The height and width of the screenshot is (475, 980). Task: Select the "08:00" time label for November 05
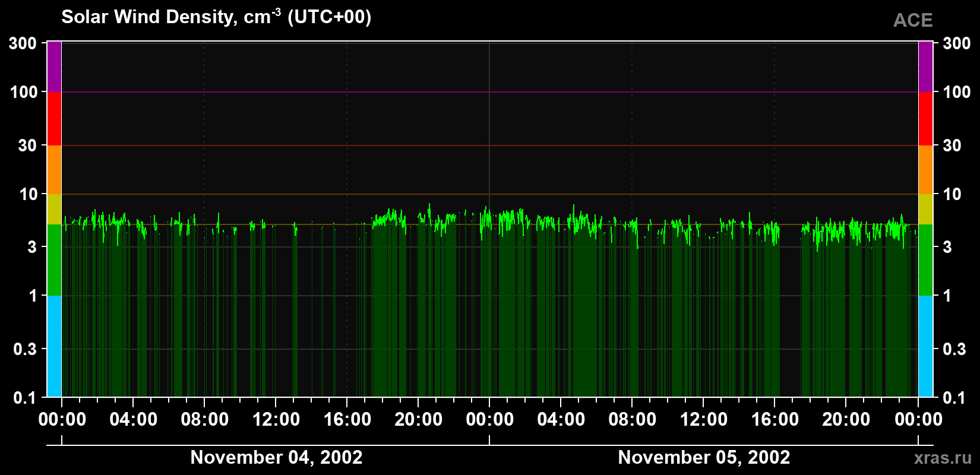coord(633,420)
